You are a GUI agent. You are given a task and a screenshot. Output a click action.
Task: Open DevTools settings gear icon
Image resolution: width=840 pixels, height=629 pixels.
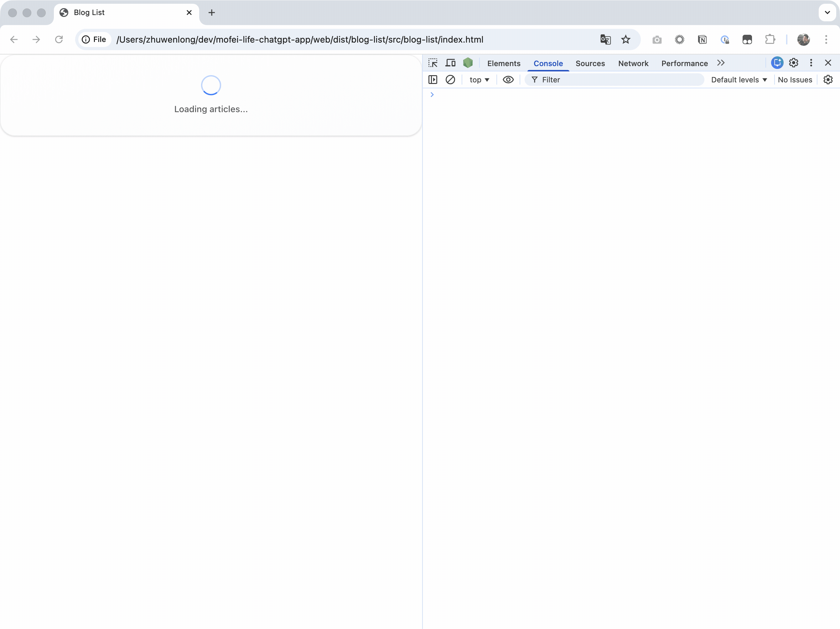(x=794, y=63)
